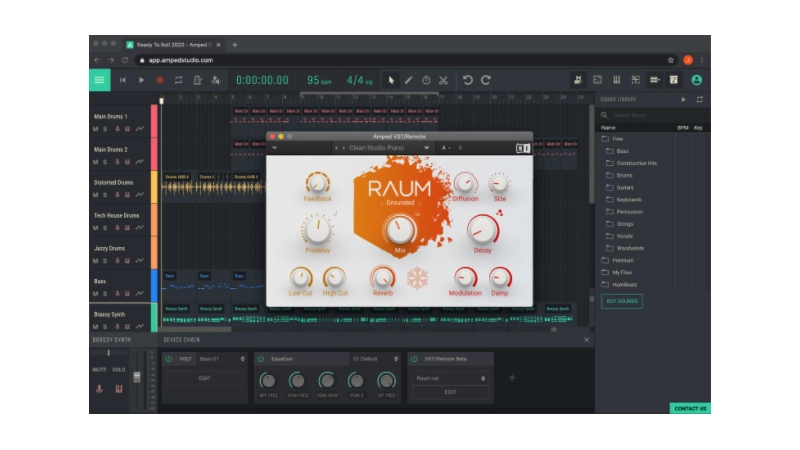Click the CONTACT US button
The image size is (800, 450).
click(x=690, y=408)
